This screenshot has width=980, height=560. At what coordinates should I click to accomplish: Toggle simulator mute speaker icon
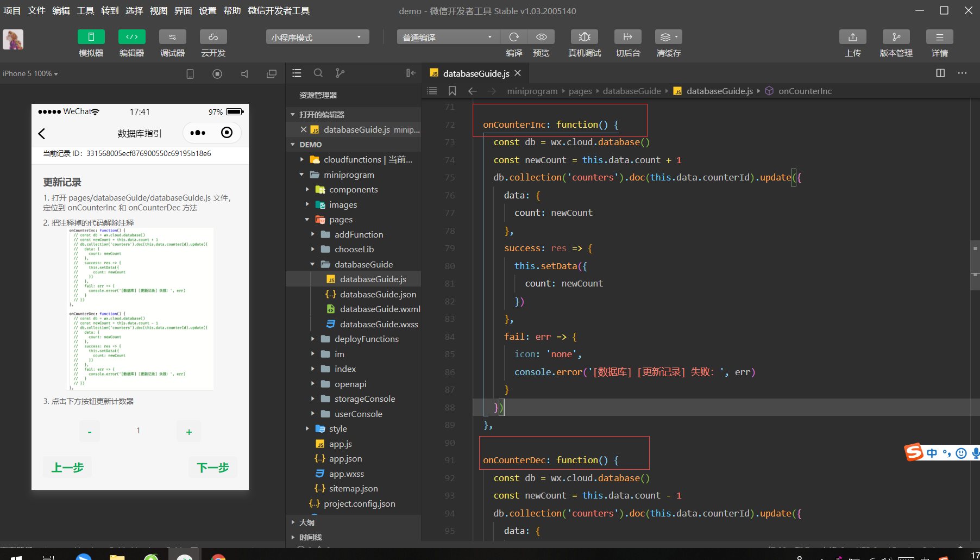244,74
